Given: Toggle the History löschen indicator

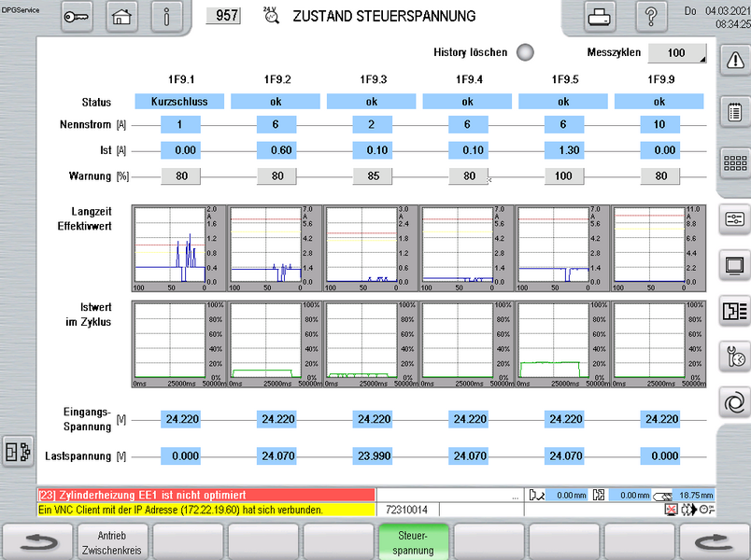Looking at the screenshot, I should [x=525, y=53].
